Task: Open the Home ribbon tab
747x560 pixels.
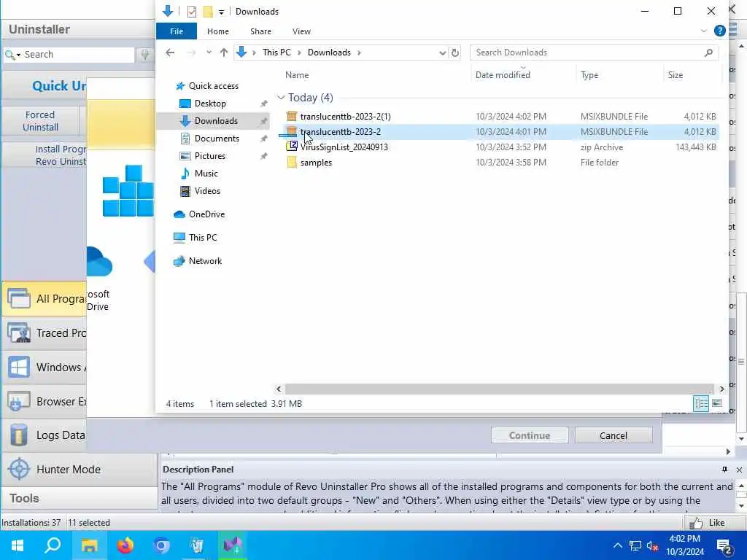Action: point(218,31)
